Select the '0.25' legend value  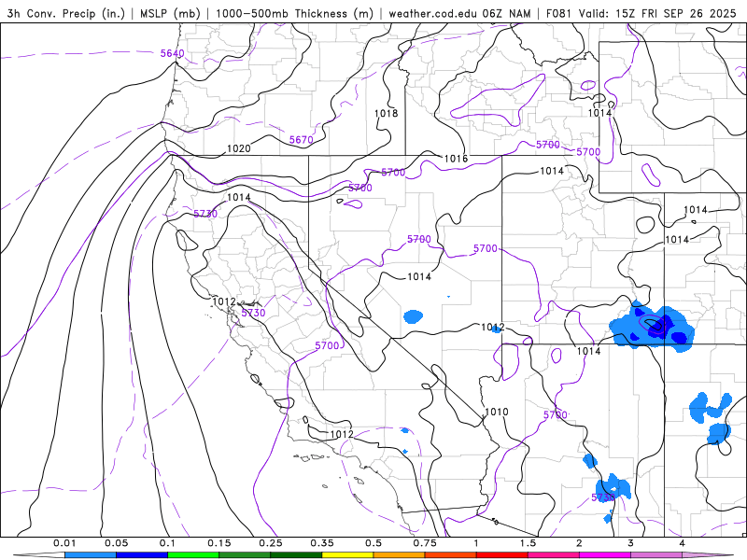(x=271, y=543)
